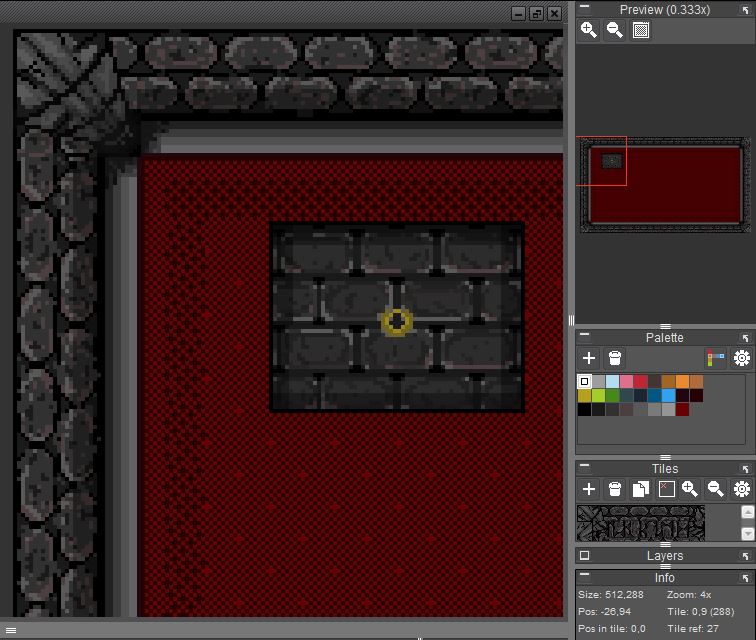Add a new color to the Palette
Image resolution: width=756 pixels, height=640 pixels.
tap(589, 358)
